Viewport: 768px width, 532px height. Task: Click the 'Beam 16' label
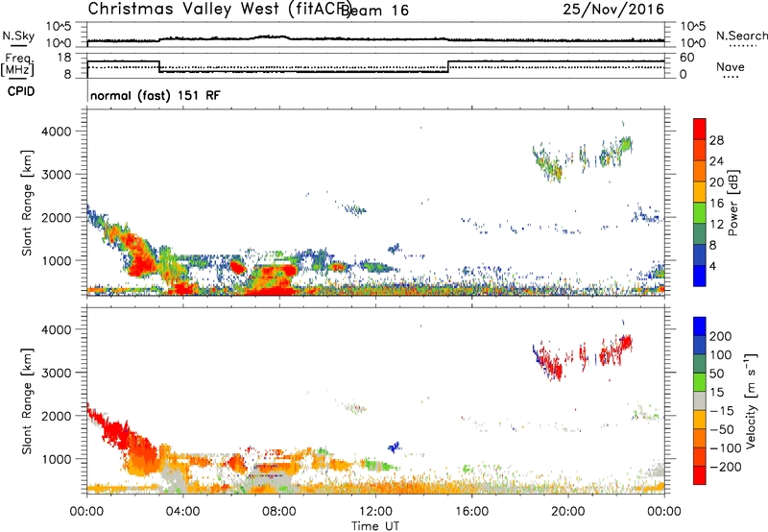(x=374, y=11)
